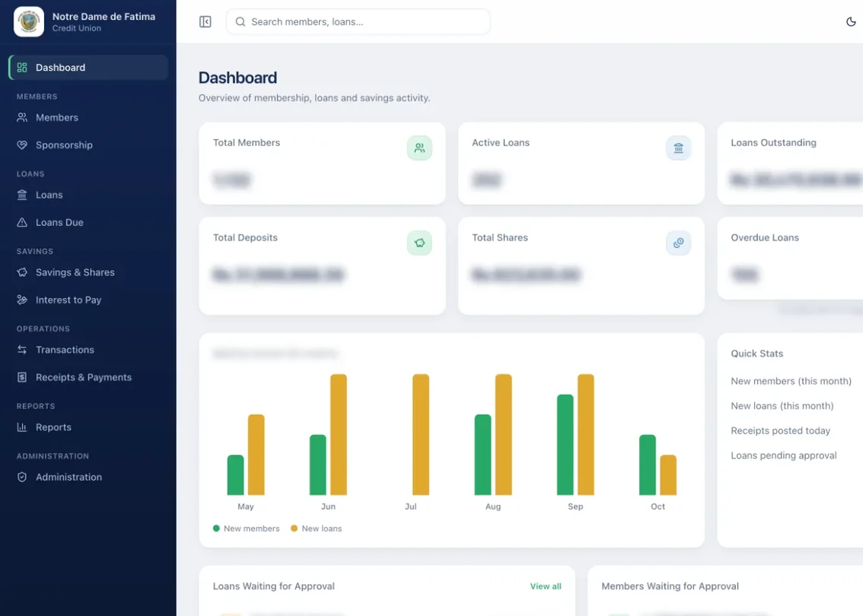This screenshot has width=863, height=616.
Task: Click Loans pending approval stat
Action: click(784, 456)
